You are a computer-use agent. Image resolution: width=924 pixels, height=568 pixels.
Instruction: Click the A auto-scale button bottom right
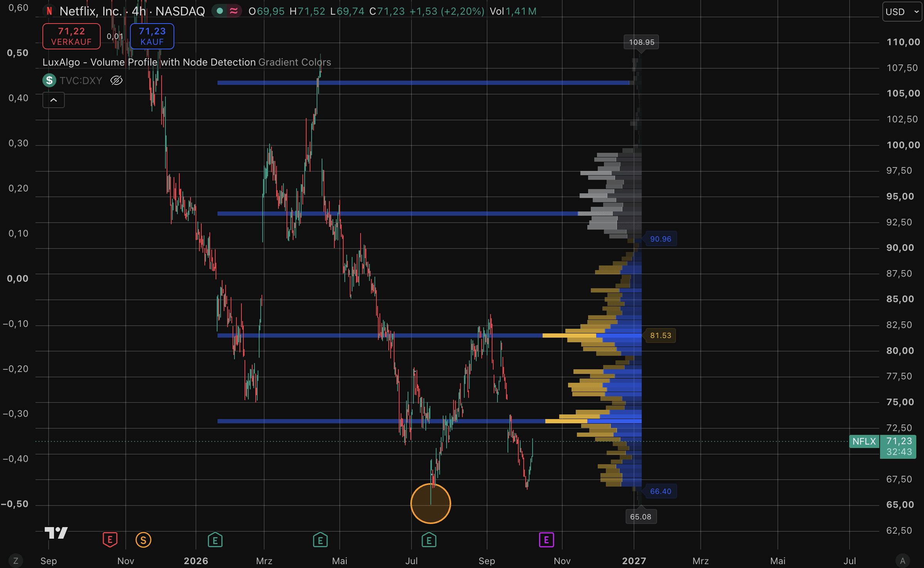point(903,561)
